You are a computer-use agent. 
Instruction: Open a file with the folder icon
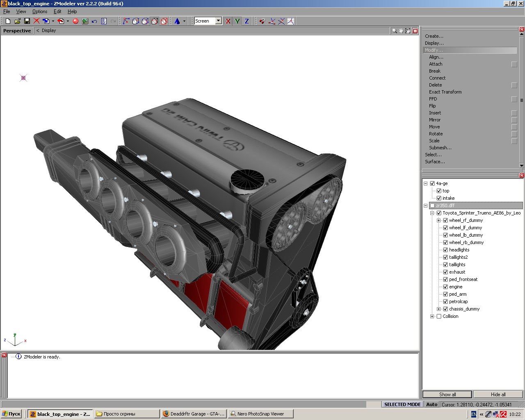coord(17,21)
